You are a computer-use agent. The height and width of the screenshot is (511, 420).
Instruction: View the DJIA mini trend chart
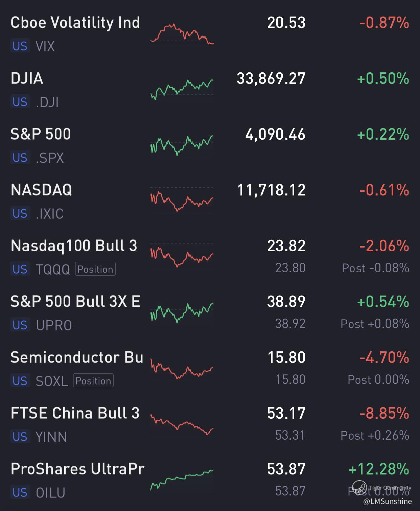(182, 89)
